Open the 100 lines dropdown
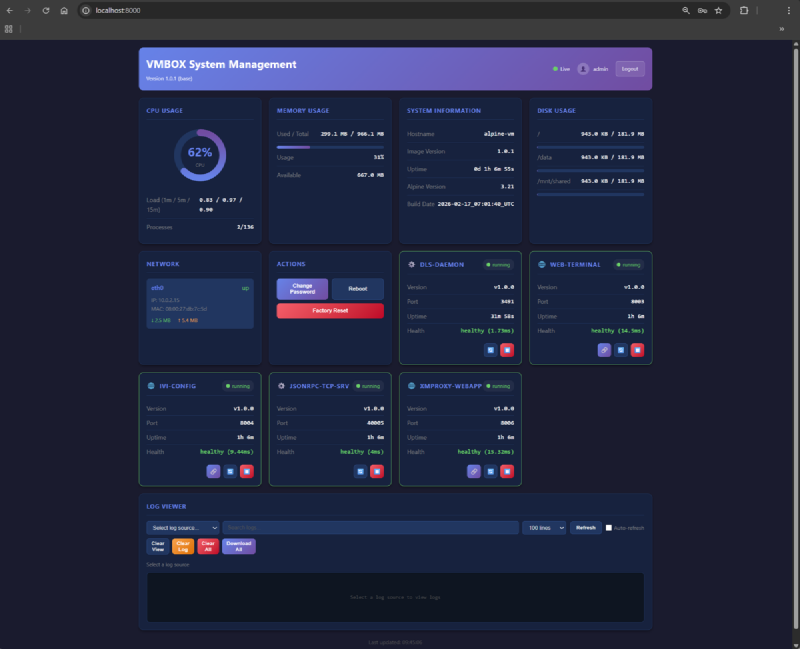The image size is (800, 649). (543, 527)
